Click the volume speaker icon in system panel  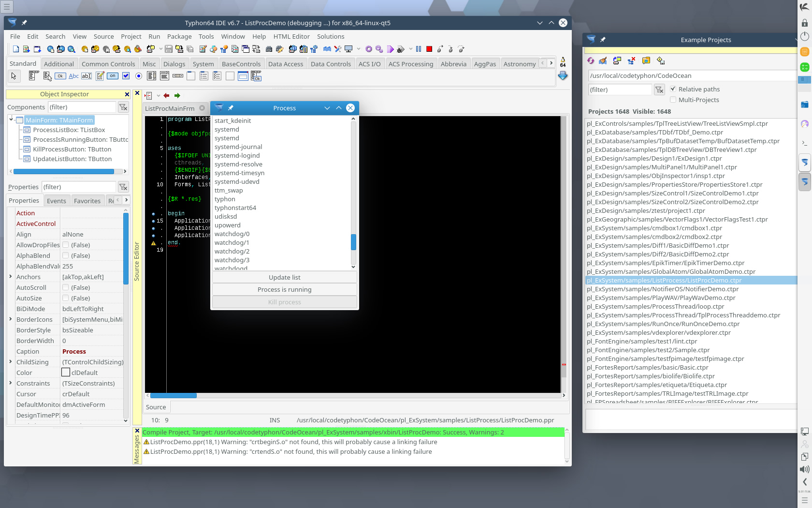pyautogui.click(x=805, y=469)
